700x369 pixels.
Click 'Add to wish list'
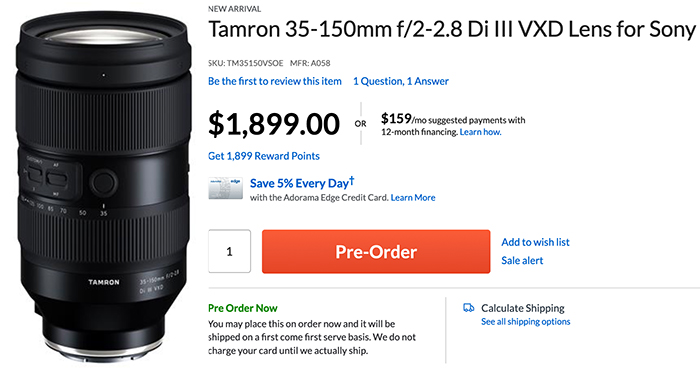point(535,242)
